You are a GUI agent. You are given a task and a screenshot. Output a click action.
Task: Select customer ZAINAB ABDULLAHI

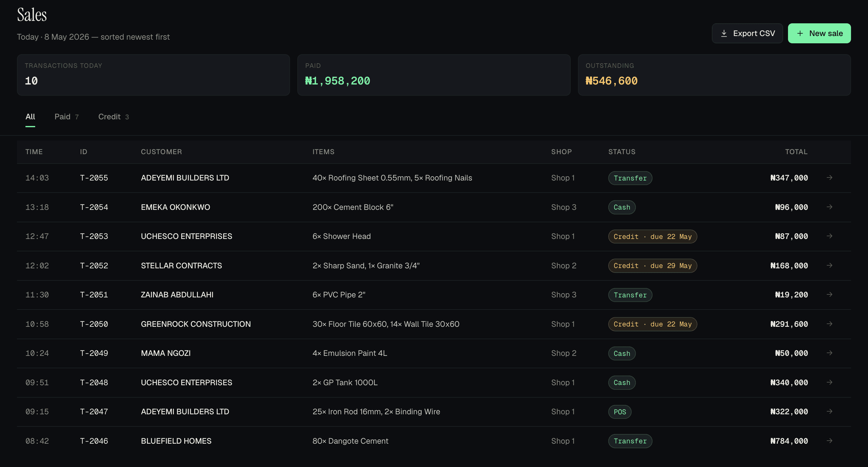(177, 295)
